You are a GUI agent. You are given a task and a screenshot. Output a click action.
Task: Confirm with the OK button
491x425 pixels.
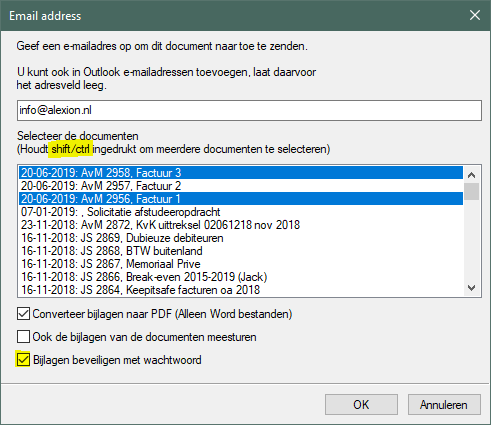361,405
